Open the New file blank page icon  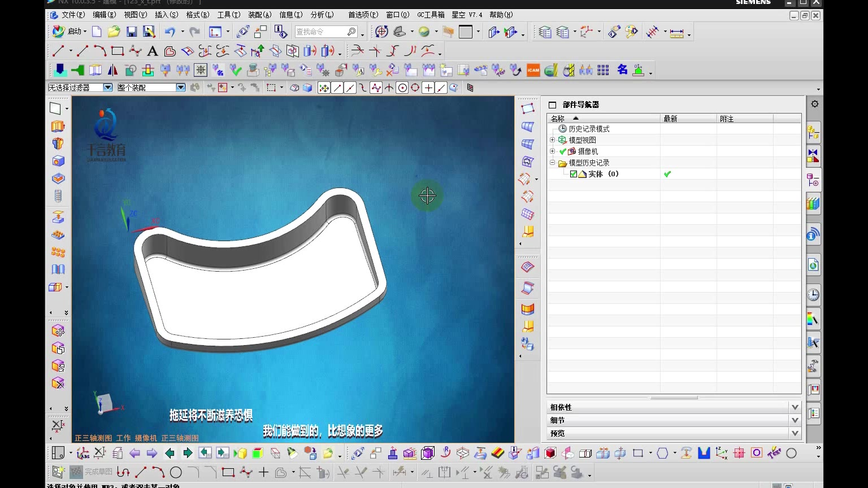tap(97, 32)
